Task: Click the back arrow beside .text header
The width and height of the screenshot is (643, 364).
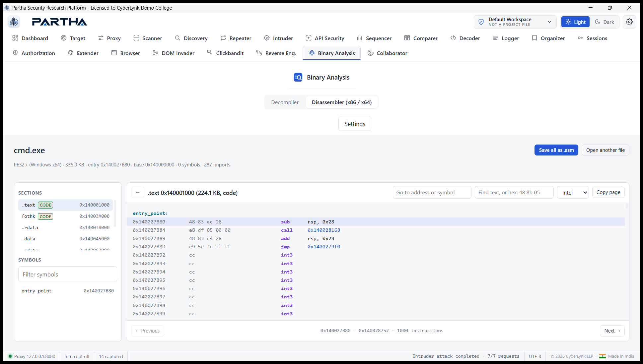Action: click(x=137, y=192)
